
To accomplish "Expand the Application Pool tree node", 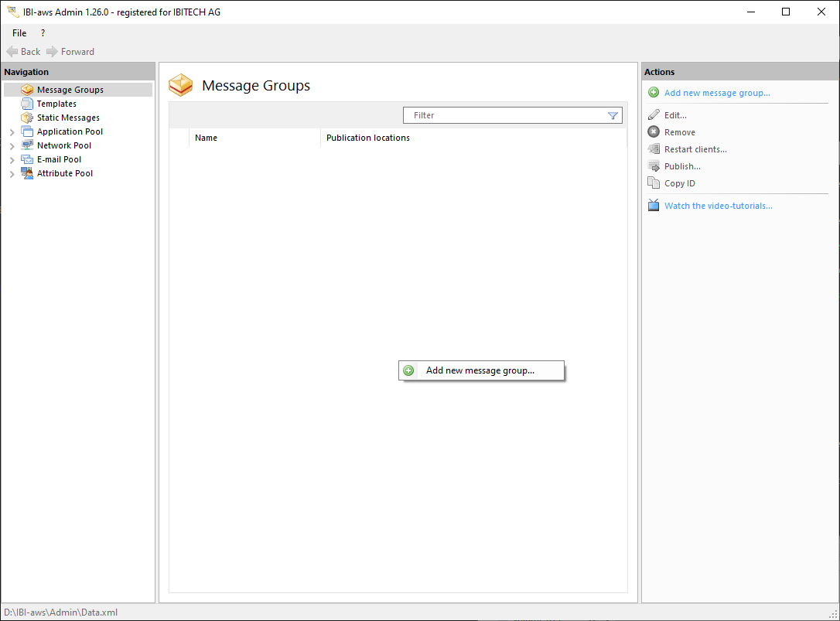I will (12, 132).
